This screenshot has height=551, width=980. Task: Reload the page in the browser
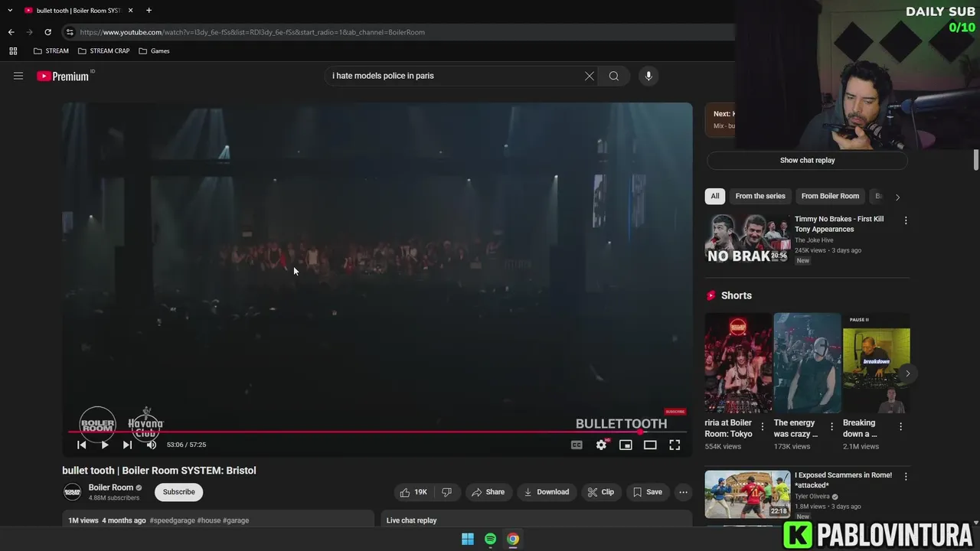tap(47, 32)
